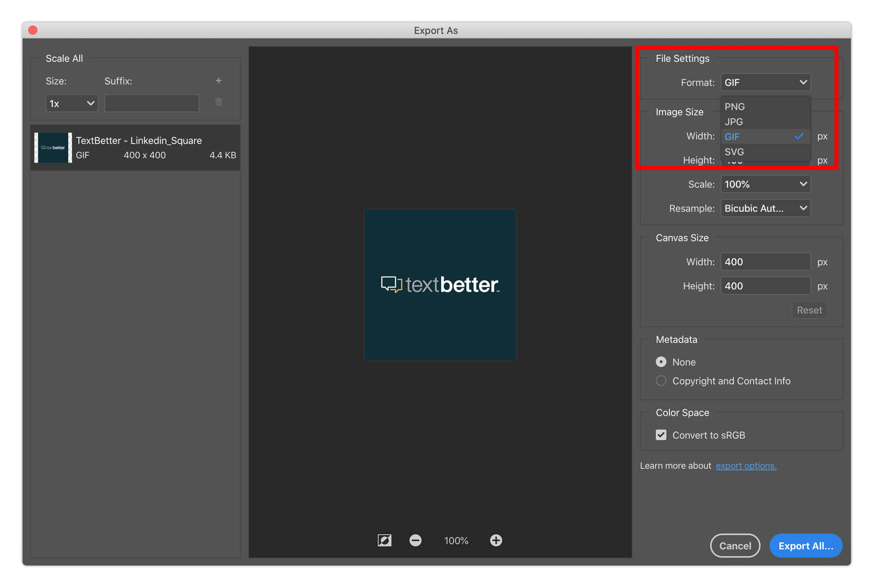Image resolution: width=873 pixels, height=588 pixels.
Task: Select the None metadata radio button
Action: point(661,362)
